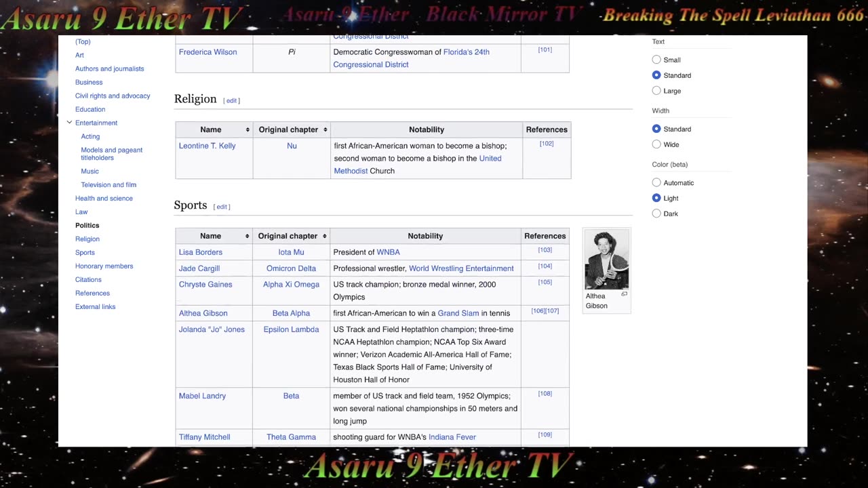The image size is (868, 488).
Task: Switch page width to Wide
Action: coord(656,144)
